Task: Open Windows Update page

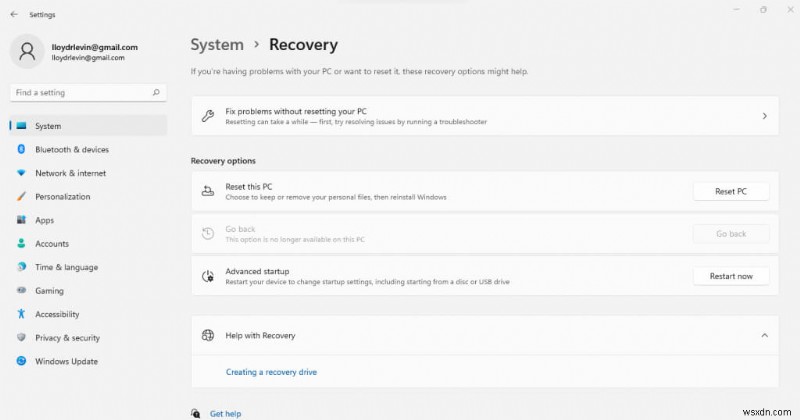Action: point(88,361)
